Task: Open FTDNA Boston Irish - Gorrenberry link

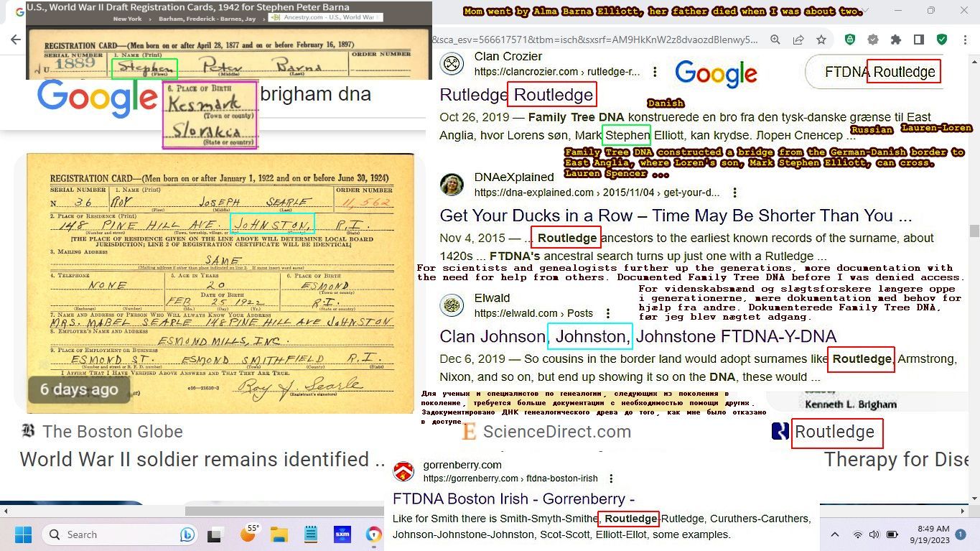Action: pyautogui.click(x=513, y=499)
